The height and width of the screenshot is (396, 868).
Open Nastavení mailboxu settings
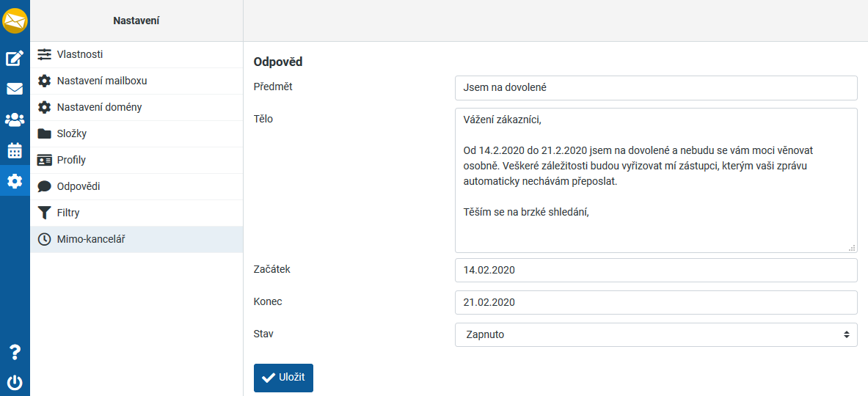96,81
